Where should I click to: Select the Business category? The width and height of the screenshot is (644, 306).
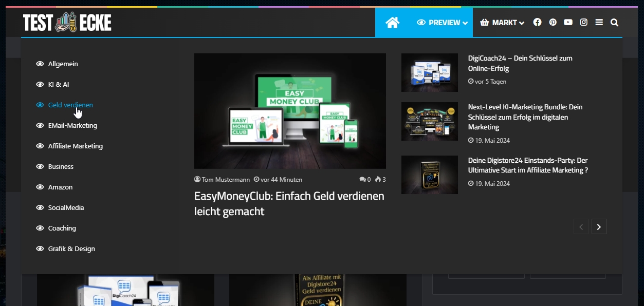click(55, 166)
